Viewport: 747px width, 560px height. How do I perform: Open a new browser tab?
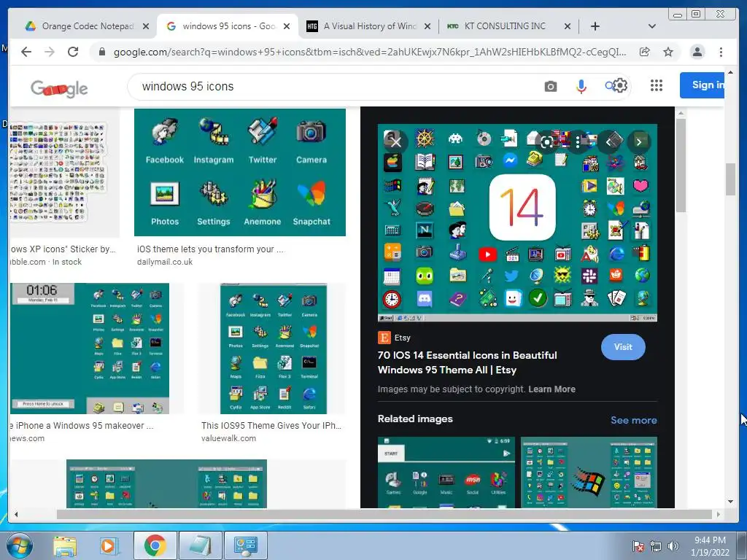595,26
